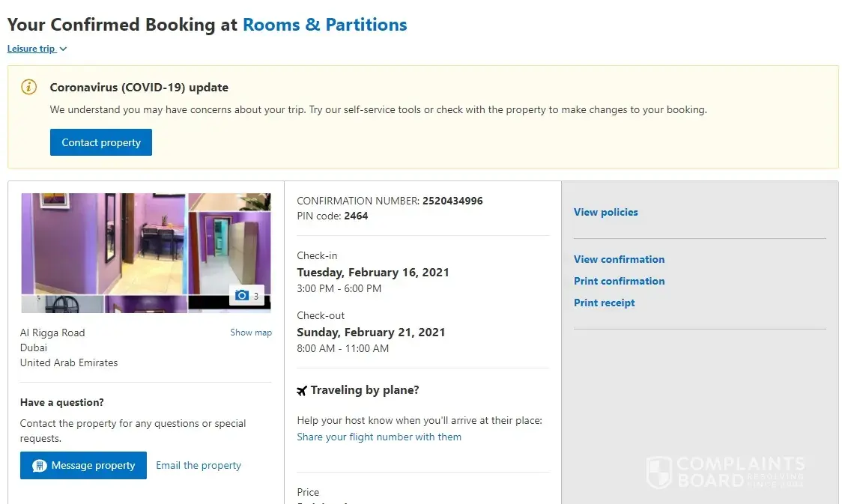Show the property map

click(x=251, y=333)
